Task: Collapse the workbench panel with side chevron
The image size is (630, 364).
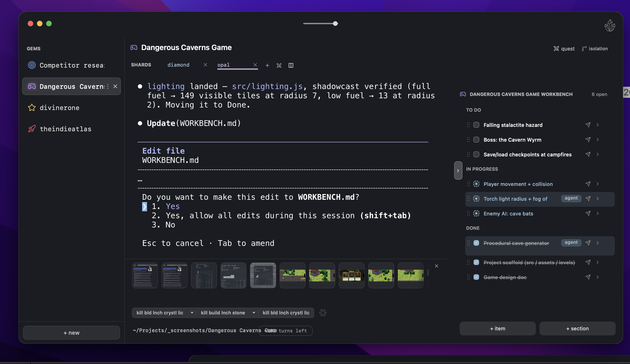Action: (x=458, y=170)
